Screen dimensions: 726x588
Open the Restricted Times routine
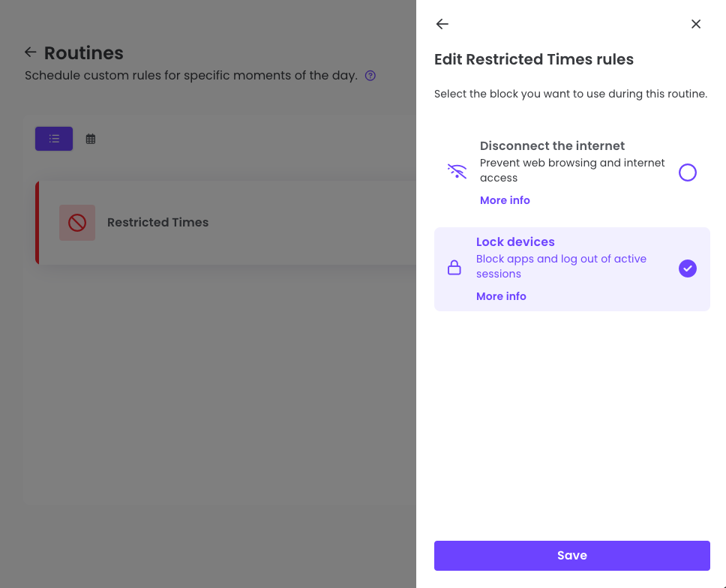coord(225,222)
